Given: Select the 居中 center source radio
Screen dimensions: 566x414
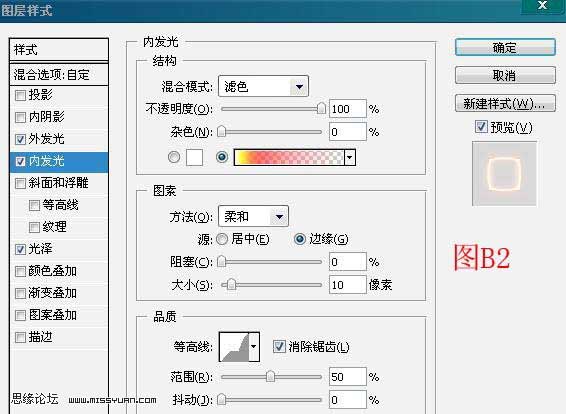Looking at the screenshot, I should tap(222, 239).
